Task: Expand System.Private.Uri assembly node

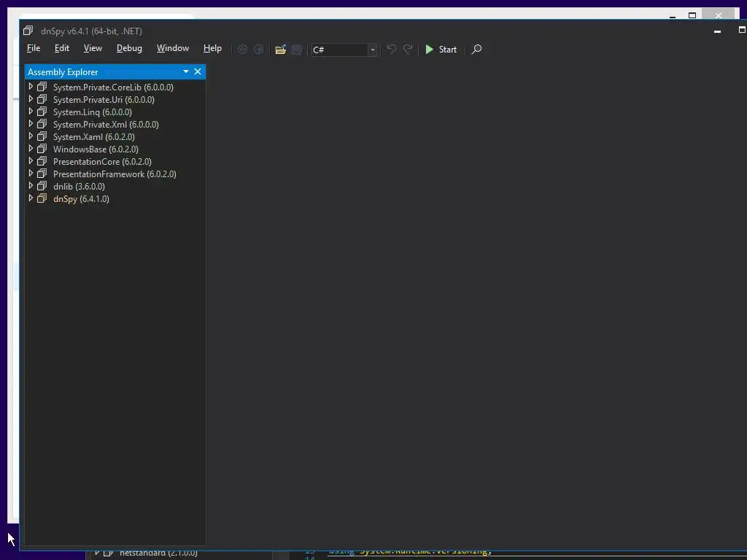Action: point(31,99)
